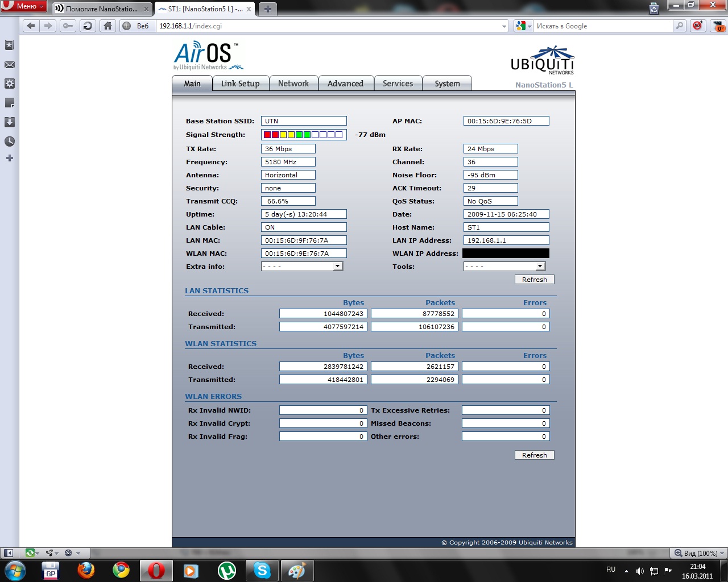Open the Opera Link sync dropdown
The width and height of the screenshot is (728, 582).
[x=34, y=552]
